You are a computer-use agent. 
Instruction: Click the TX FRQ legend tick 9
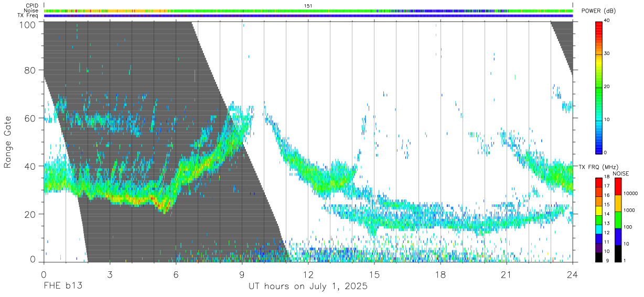607,261
